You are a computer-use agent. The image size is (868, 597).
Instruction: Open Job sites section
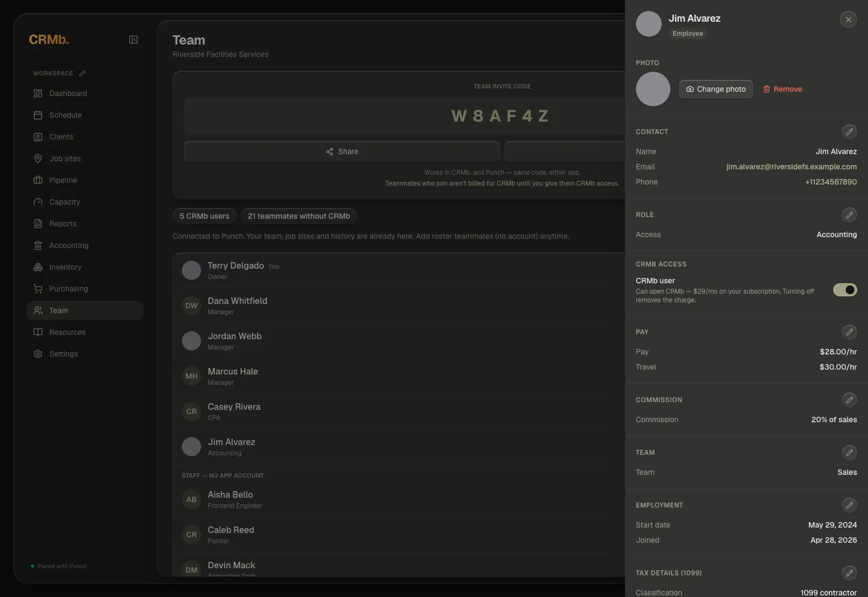pos(85,158)
